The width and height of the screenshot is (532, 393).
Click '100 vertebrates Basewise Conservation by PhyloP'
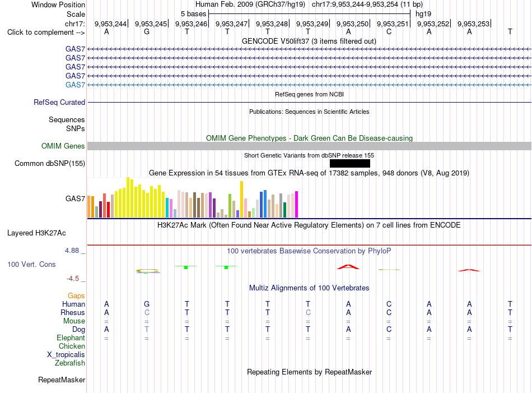click(309, 251)
